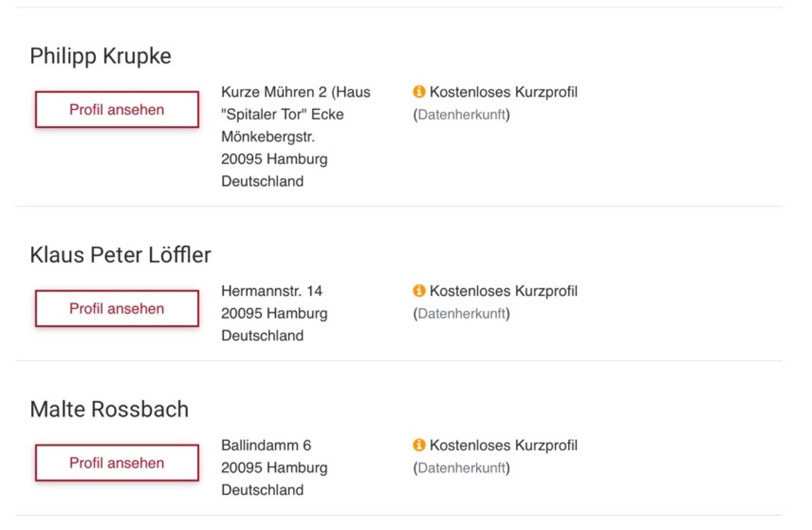Click the Mönkebergstr. address line
Image resolution: width=812 pixels, height=530 pixels.
click(268, 137)
